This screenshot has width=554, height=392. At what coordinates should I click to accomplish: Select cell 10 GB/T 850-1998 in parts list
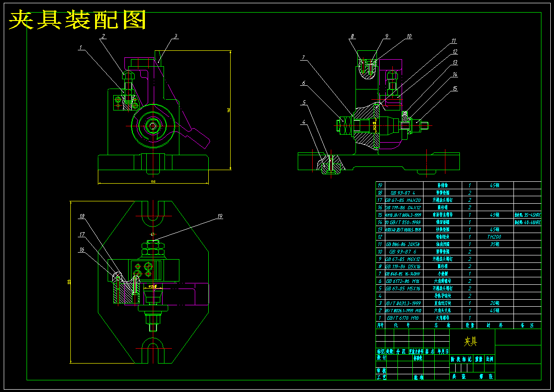click(x=404, y=222)
